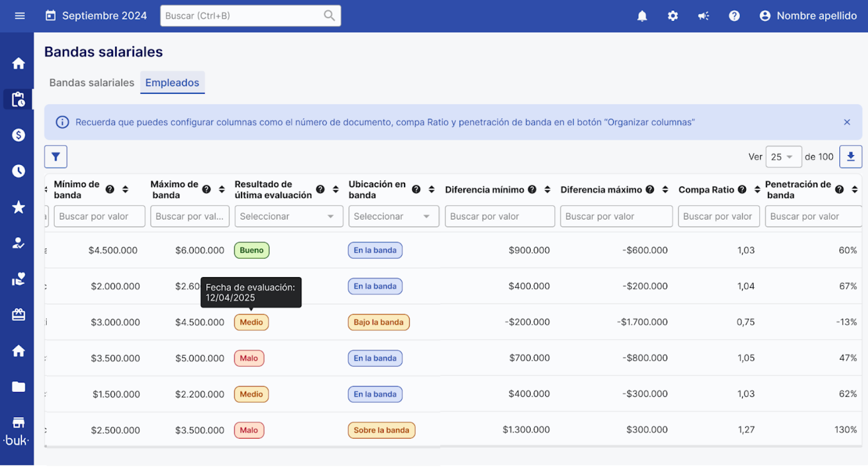This screenshot has height=468, width=868.
Task: Open the filter funnel button
Action: tap(56, 157)
